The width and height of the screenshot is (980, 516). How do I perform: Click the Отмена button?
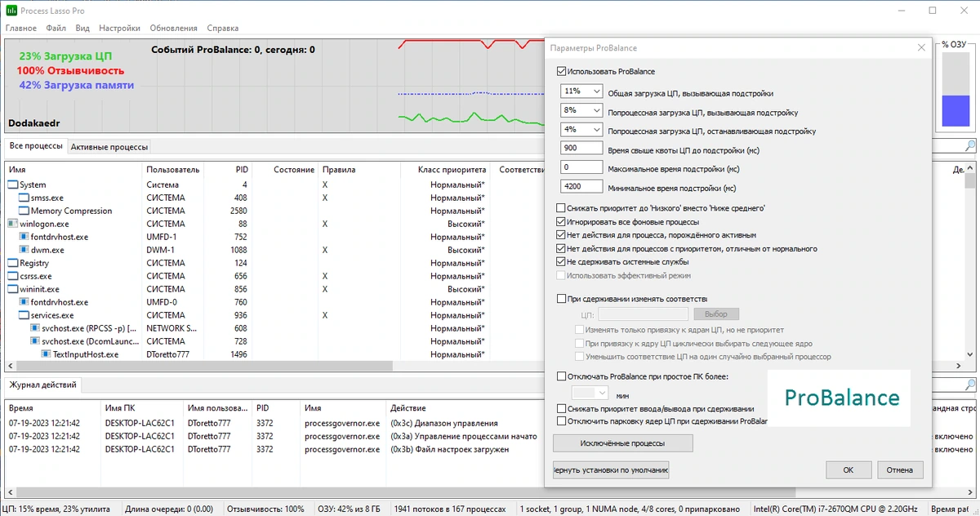pyautogui.click(x=900, y=469)
